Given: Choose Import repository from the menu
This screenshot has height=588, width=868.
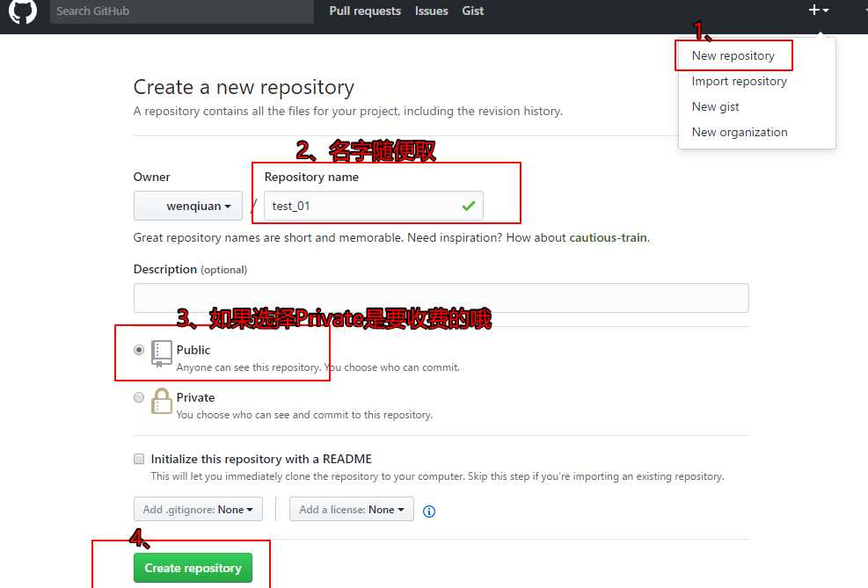Looking at the screenshot, I should point(739,81).
